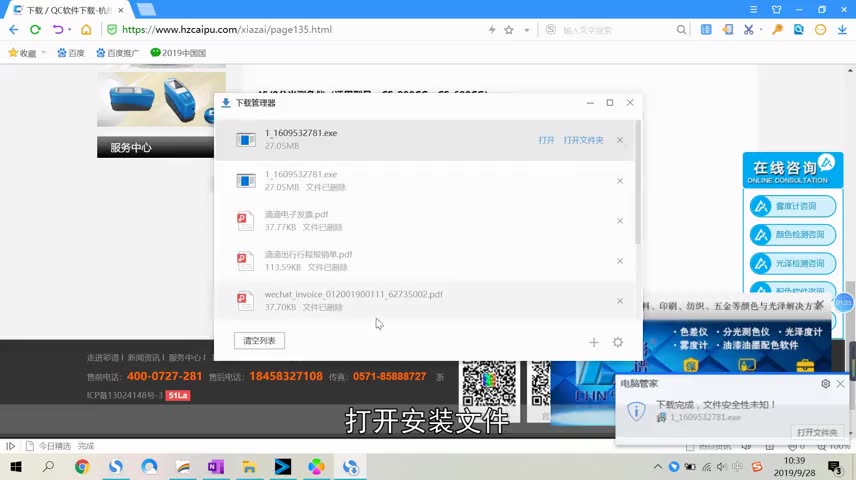Click 打开文件夹 in the download manager row
Screen dimensions: 856x480
584,140
